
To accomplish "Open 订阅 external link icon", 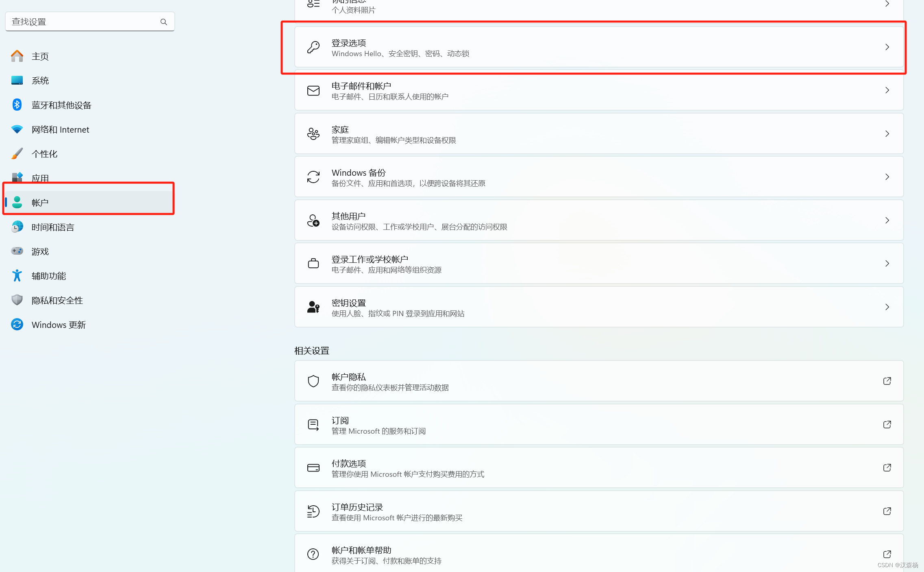I will 887,424.
